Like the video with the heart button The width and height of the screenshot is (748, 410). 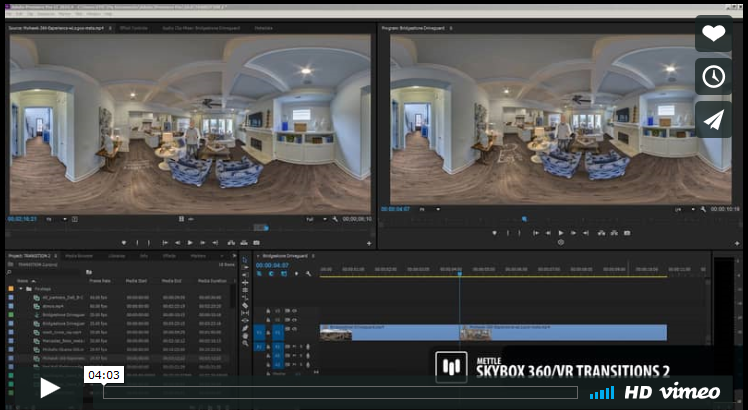coord(714,33)
